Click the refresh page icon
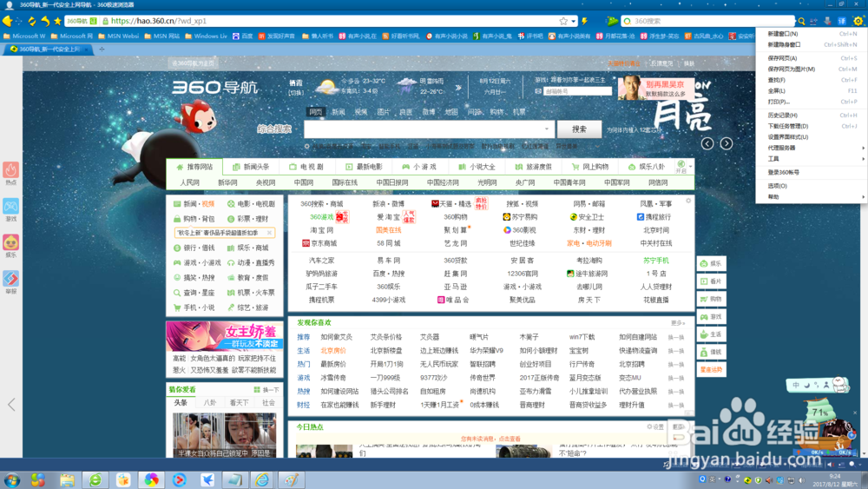The height and width of the screenshot is (489, 868). [31, 21]
